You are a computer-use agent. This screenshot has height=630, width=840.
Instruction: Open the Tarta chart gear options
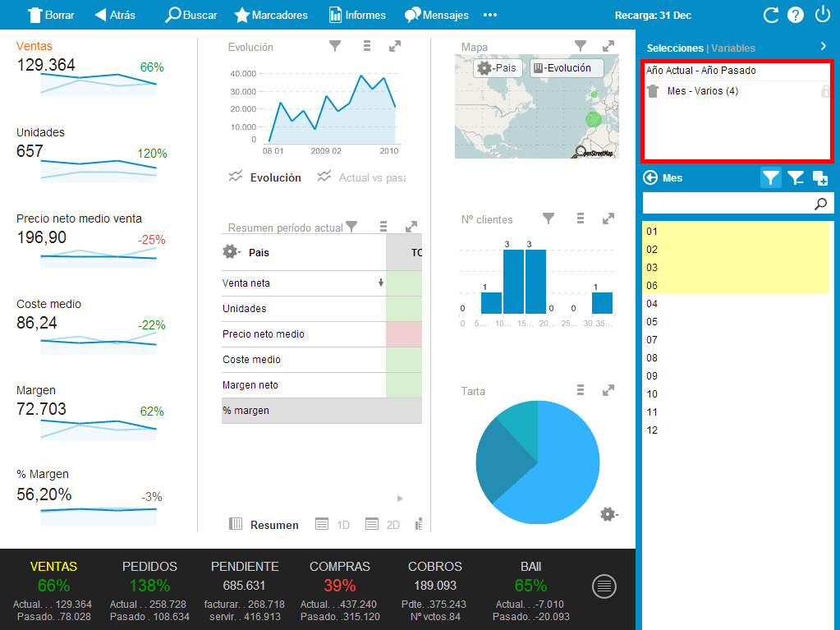pos(608,514)
